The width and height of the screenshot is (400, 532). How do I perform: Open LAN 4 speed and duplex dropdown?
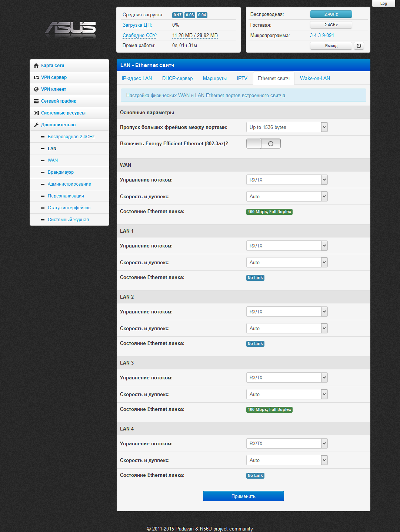click(287, 460)
